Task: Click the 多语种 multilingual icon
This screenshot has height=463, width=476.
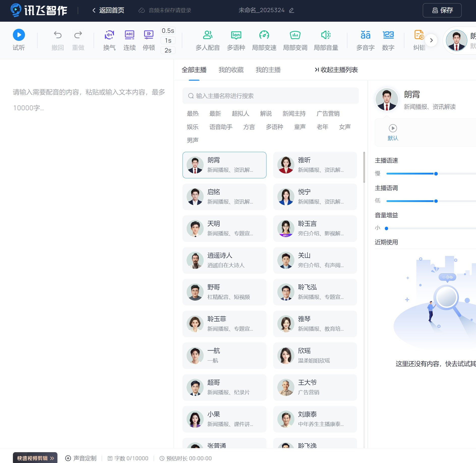Action: pyautogui.click(x=236, y=36)
